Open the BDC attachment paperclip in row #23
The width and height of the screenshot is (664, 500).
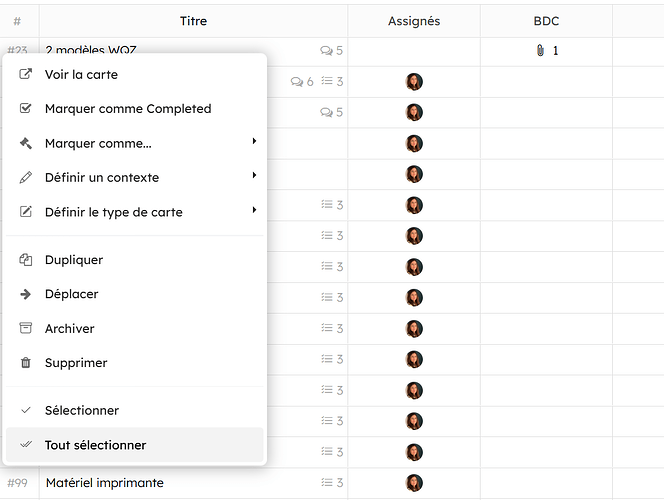[540, 51]
